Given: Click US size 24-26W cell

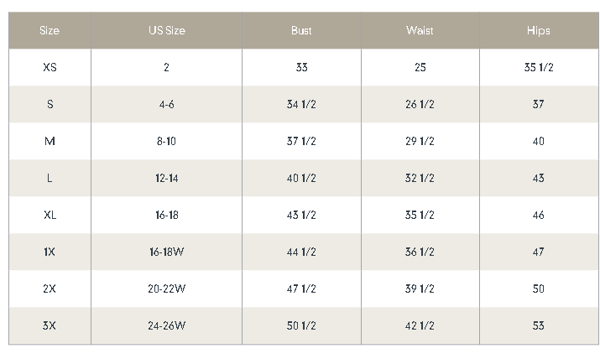Looking at the screenshot, I should (166, 325).
